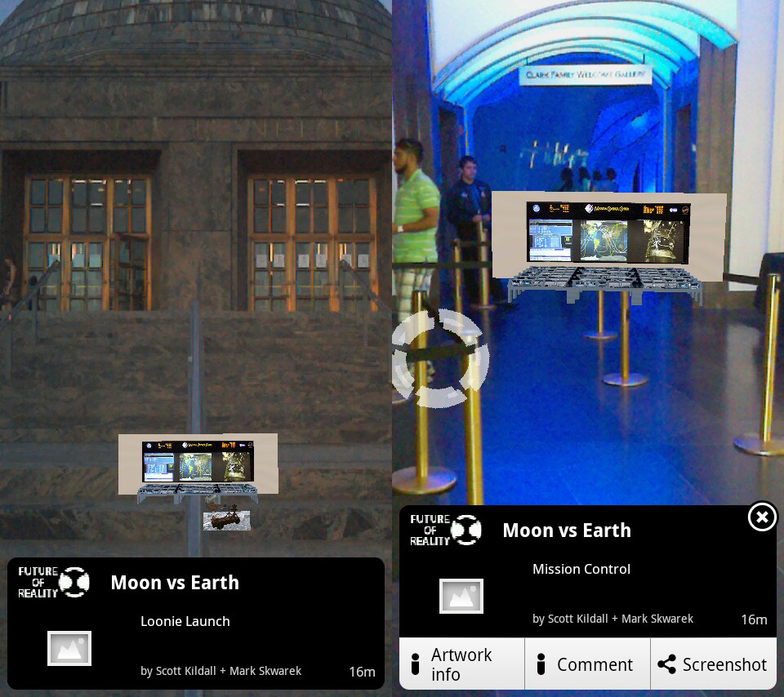Screen dimensions: 784x697
Task: Tap the Comment button
Action: click(x=586, y=664)
